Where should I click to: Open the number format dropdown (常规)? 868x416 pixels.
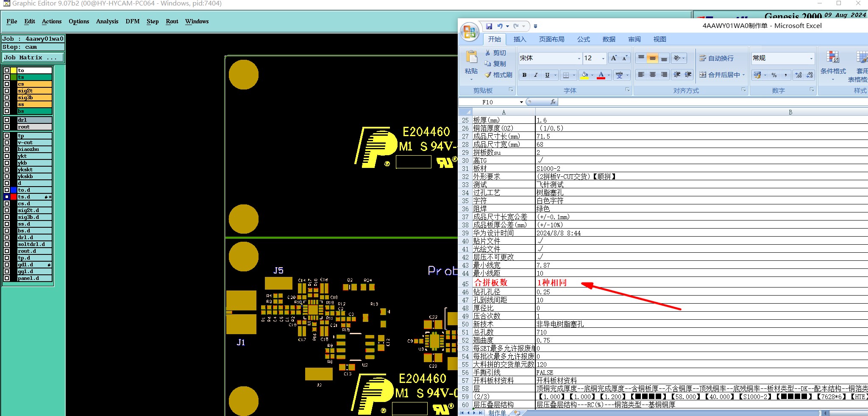tap(811, 58)
